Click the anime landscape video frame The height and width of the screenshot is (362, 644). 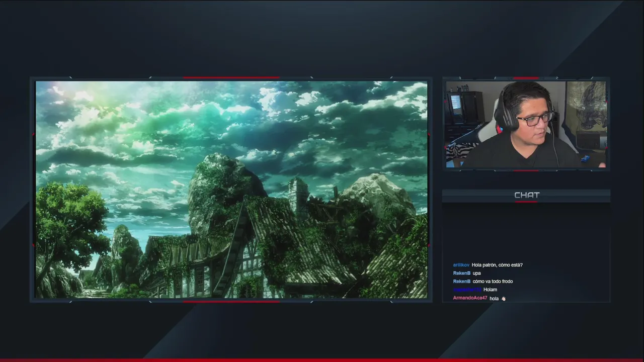point(231,190)
